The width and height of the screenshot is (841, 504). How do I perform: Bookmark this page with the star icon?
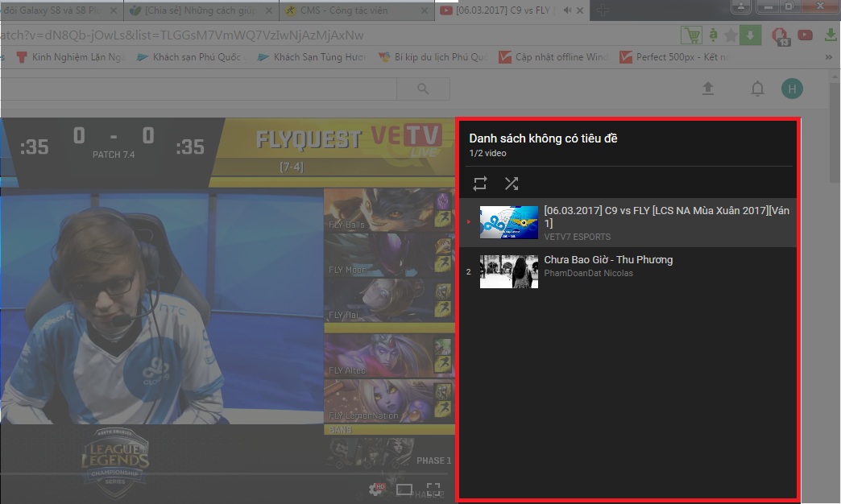(730, 35)
